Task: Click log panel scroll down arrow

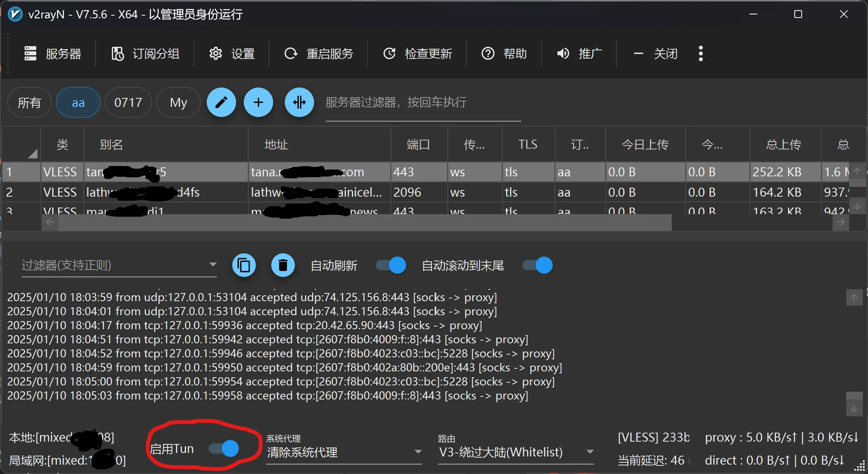Action: pyautogui.click(x=854, y=408)
